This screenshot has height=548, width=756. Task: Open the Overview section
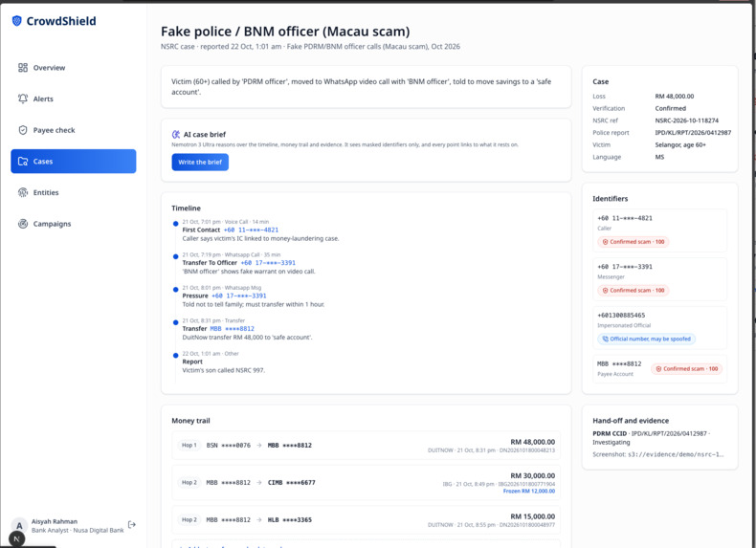point(74,68)
